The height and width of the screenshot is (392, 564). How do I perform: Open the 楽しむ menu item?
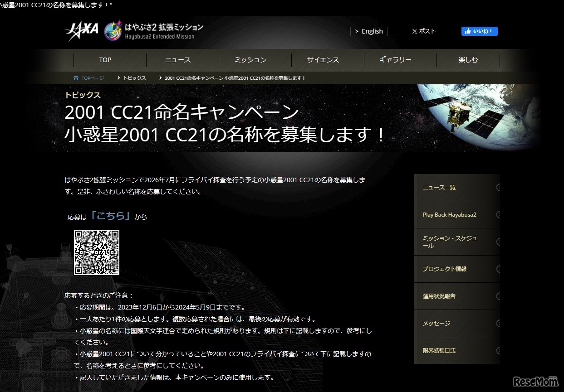pyautogui.click(x=468, y=59)
